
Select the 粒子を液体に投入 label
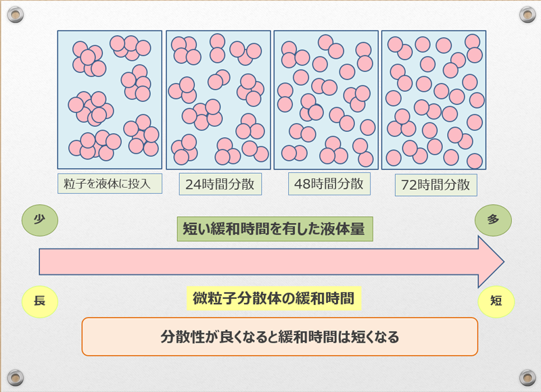[110, 182]
